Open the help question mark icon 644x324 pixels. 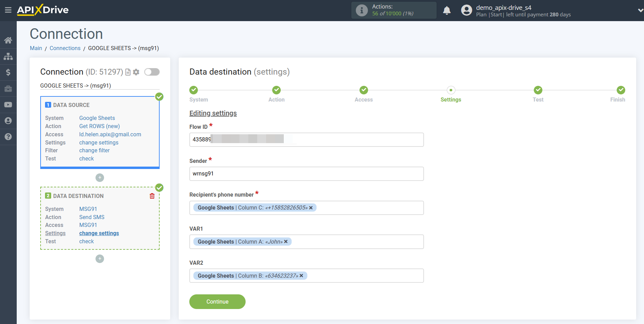tap(8, 137)
